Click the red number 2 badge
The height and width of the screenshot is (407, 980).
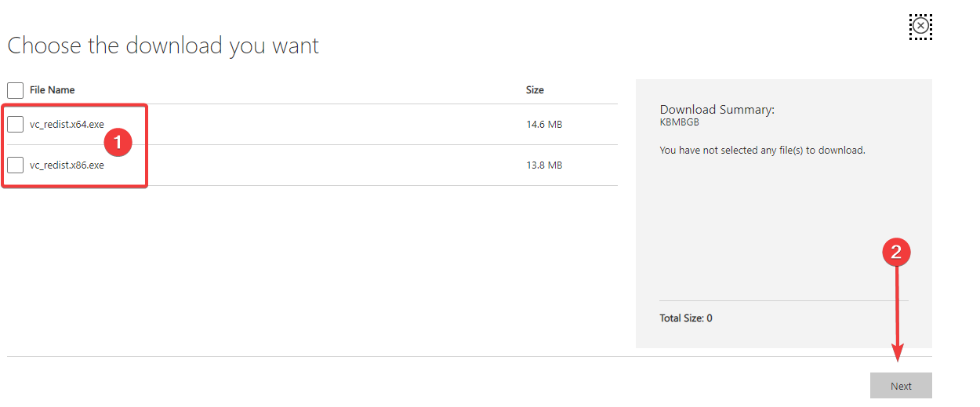897,252
